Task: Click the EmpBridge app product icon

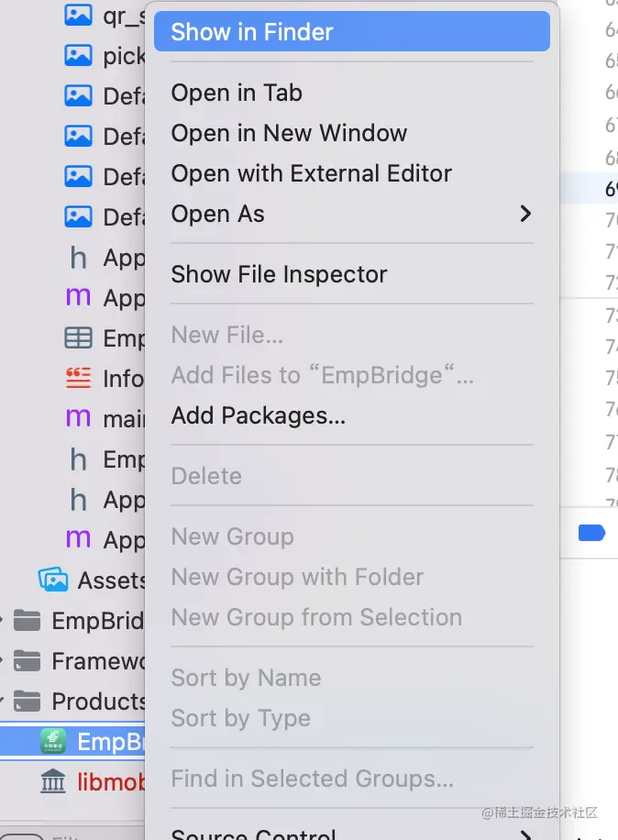Action: coord(53,742)
